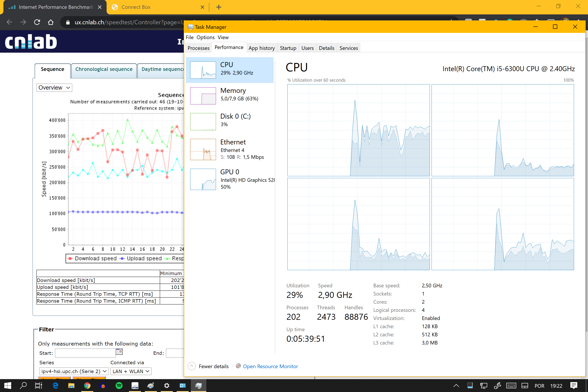This screenshot has height=392, width=588.
Task: Go to browser home page icon
Action: pos(51,22)
